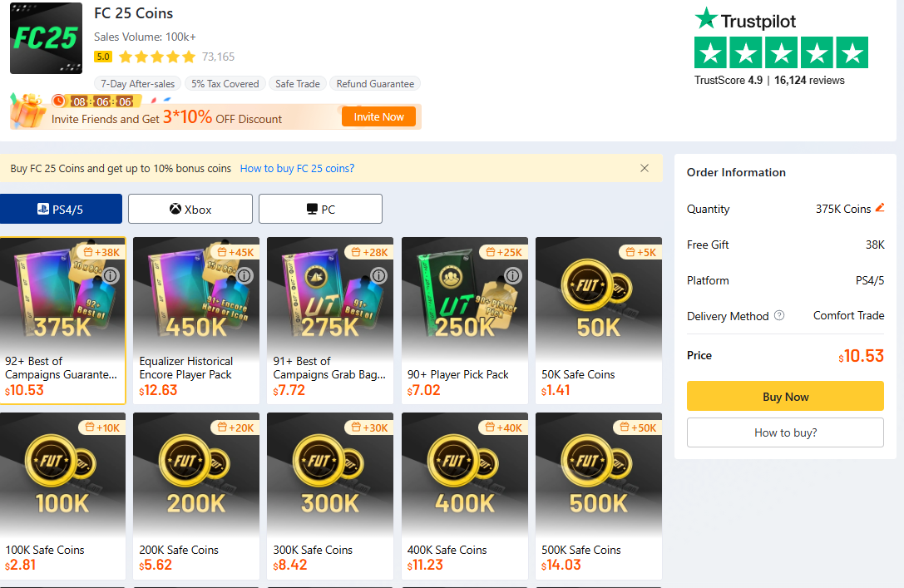The image size is (904, 588).
Task: Click the +40K gift bonus badge
Action: tap(503, 427)
